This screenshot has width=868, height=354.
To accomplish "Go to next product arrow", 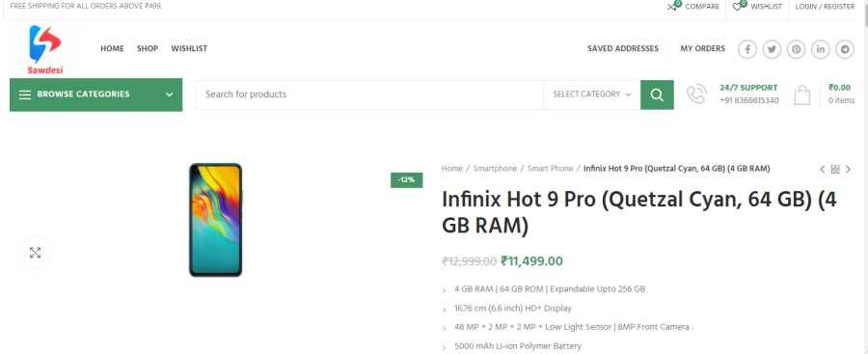I will [848, 169].
